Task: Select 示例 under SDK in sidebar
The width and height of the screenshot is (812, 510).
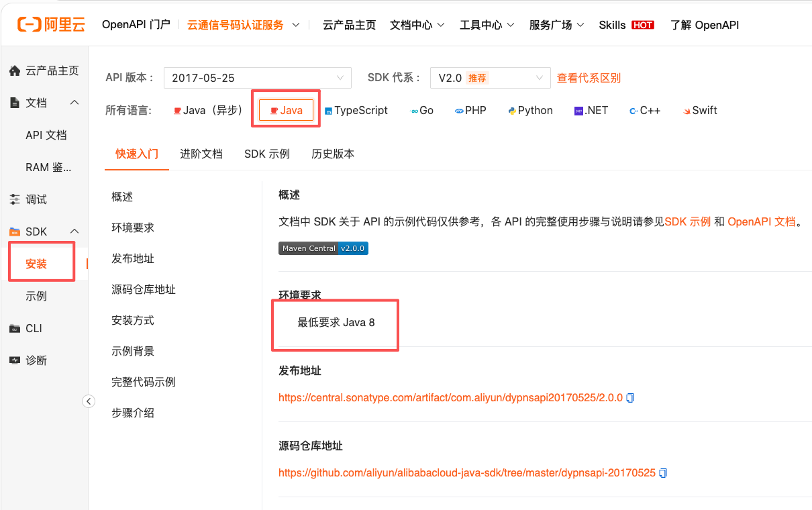Action: (x=36, y=296)
